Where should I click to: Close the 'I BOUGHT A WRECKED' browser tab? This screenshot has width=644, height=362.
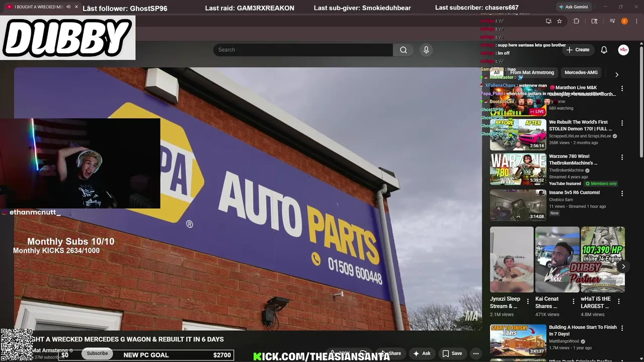(x=76, y=7)
